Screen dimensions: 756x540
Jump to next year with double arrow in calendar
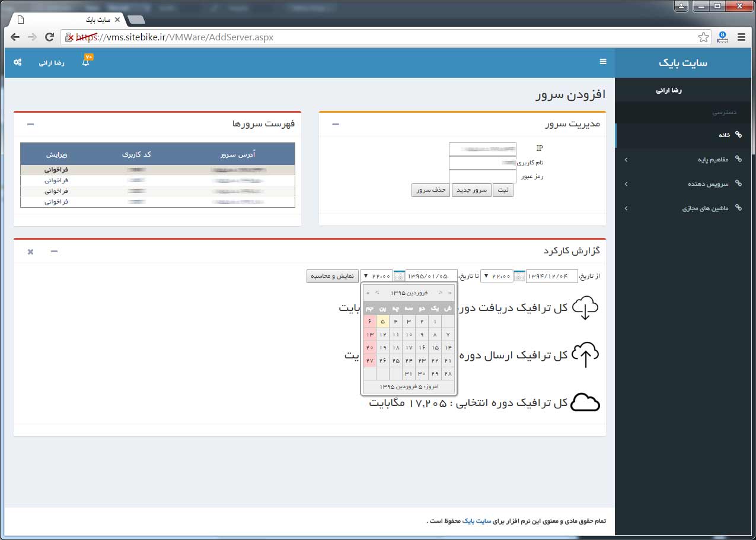[368, 293]
